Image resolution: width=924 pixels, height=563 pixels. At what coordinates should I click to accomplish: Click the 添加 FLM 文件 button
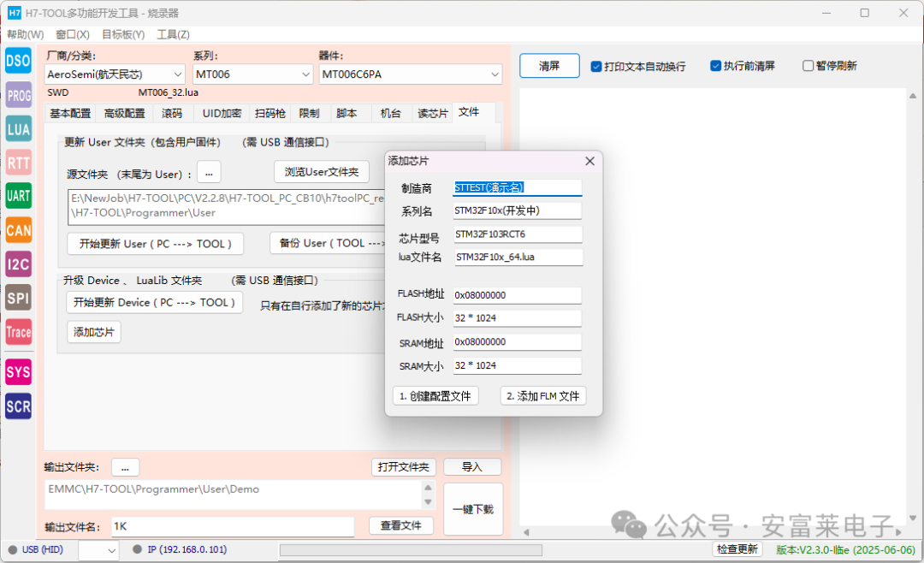coord(542,395)
